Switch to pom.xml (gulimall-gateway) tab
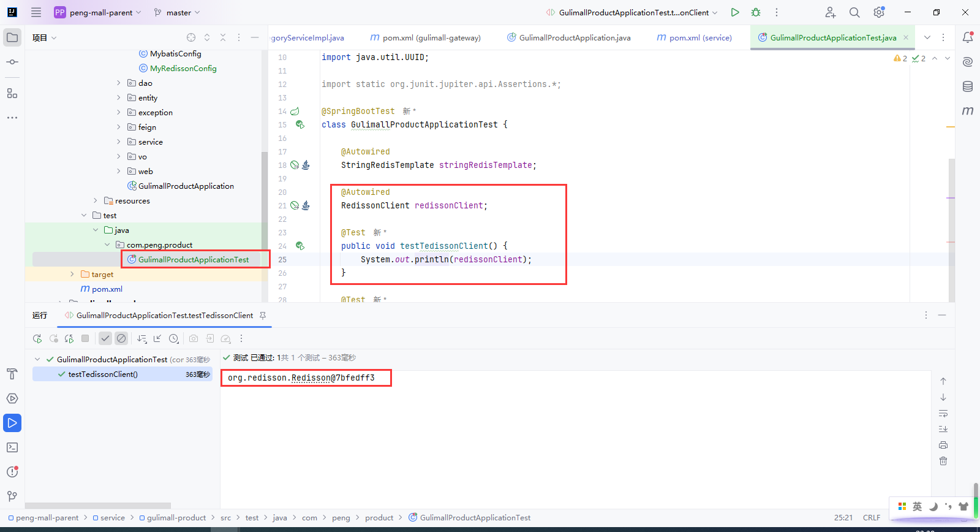Viewport: 980px width, 532px height. click(x=426, y=37)
